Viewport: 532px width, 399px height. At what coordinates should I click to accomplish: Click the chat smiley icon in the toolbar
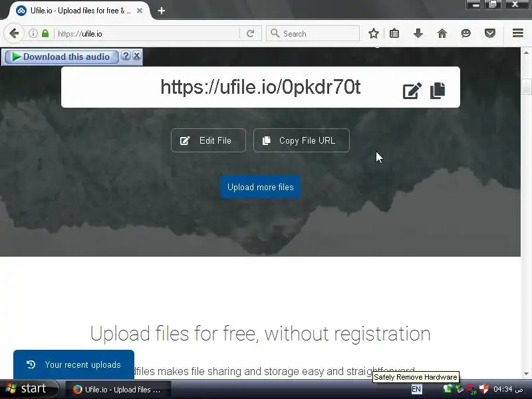[x=466, y=34]
